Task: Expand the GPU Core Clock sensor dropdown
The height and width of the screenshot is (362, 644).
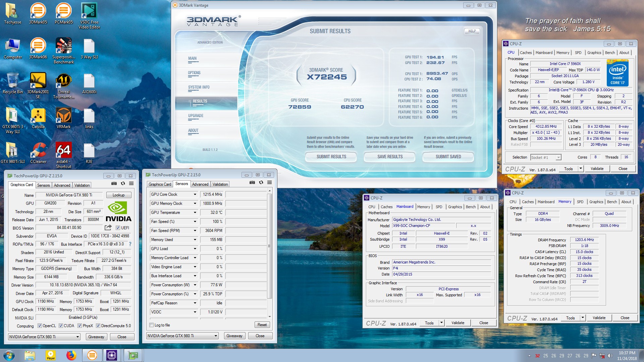Action: click(195, 194)
